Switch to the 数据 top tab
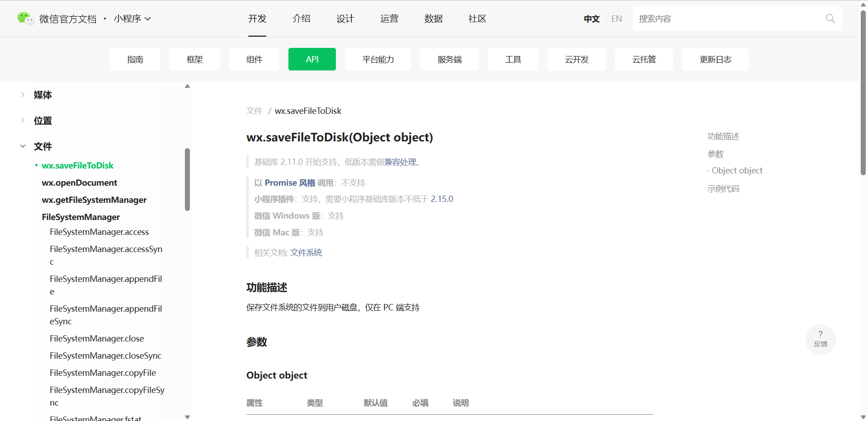 (x=433, y=19)
